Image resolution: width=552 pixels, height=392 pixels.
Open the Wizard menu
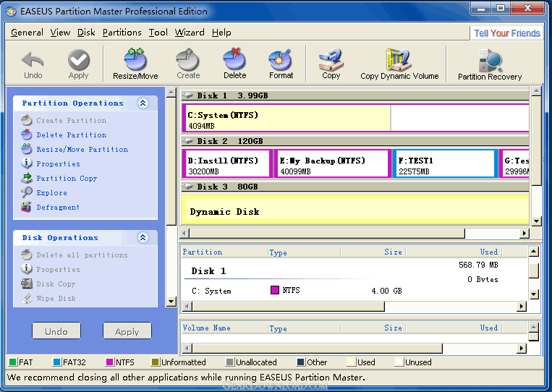[190, 33]
